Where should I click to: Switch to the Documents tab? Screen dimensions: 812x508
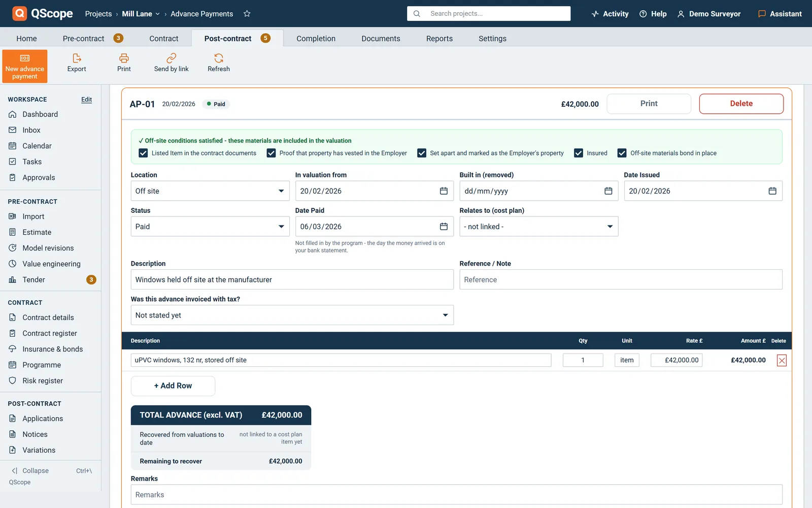coord(381,38)
